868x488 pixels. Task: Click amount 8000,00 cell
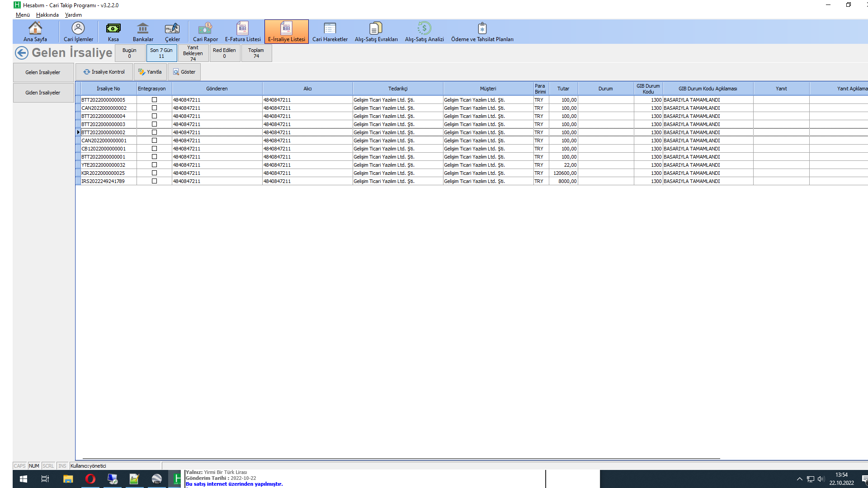pyautogui.click(x=564, y=181)
